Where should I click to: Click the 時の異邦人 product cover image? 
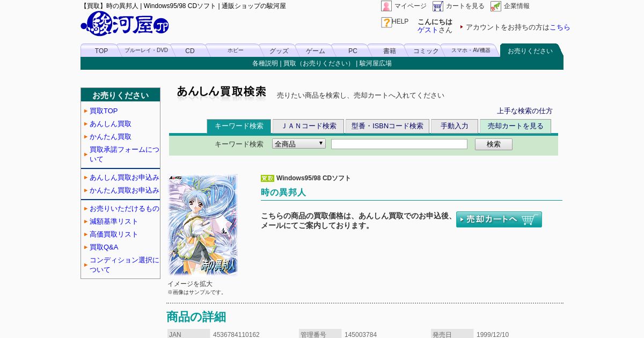[x=203, y=225]
